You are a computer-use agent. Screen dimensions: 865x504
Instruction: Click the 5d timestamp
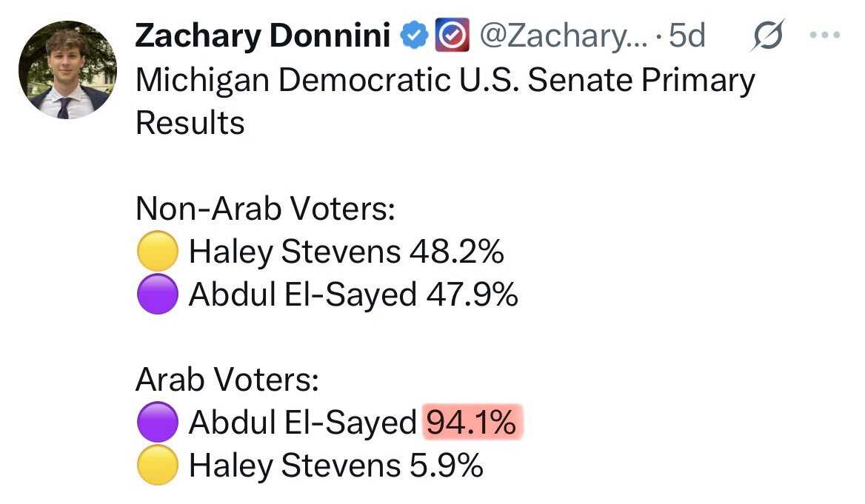[x=687, y=36]
